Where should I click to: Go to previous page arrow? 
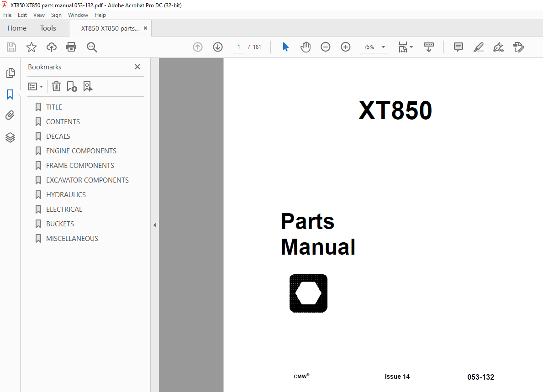[x=198, y=47]
